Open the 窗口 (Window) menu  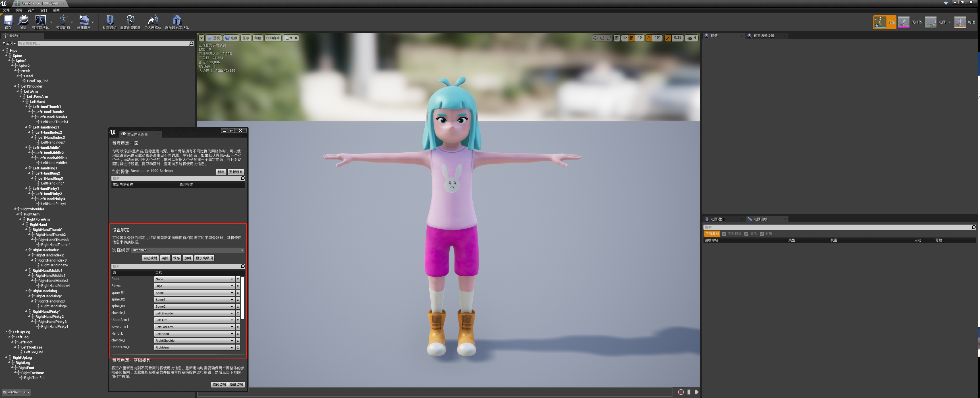(43, 10)
